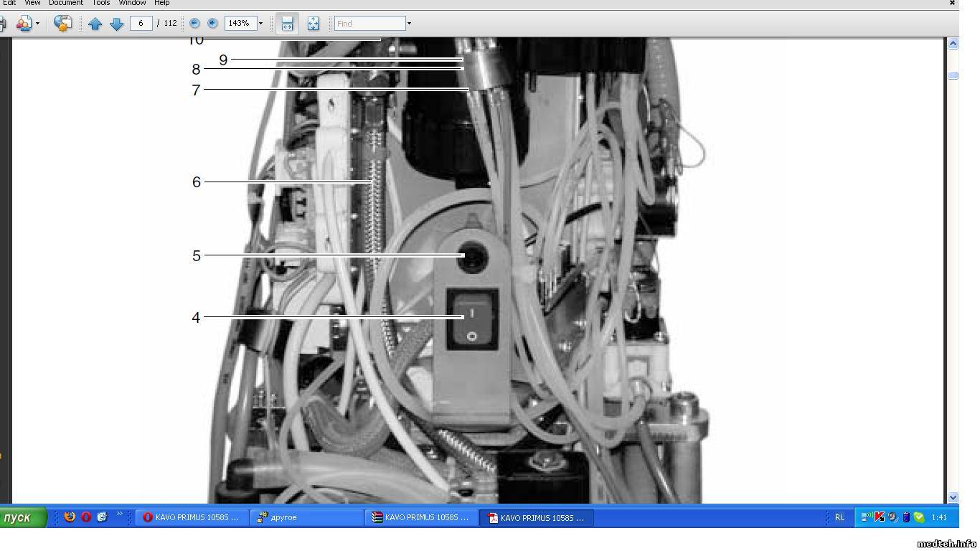Toggle fit one full page view
The width and height of the screenshot is (980, 551).
(314, 24)
